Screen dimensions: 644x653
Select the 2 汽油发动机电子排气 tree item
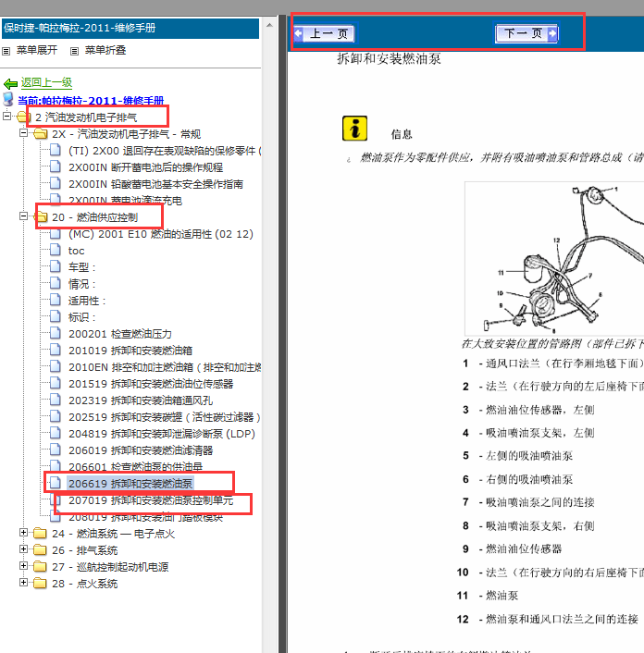[x=86, y=117]
